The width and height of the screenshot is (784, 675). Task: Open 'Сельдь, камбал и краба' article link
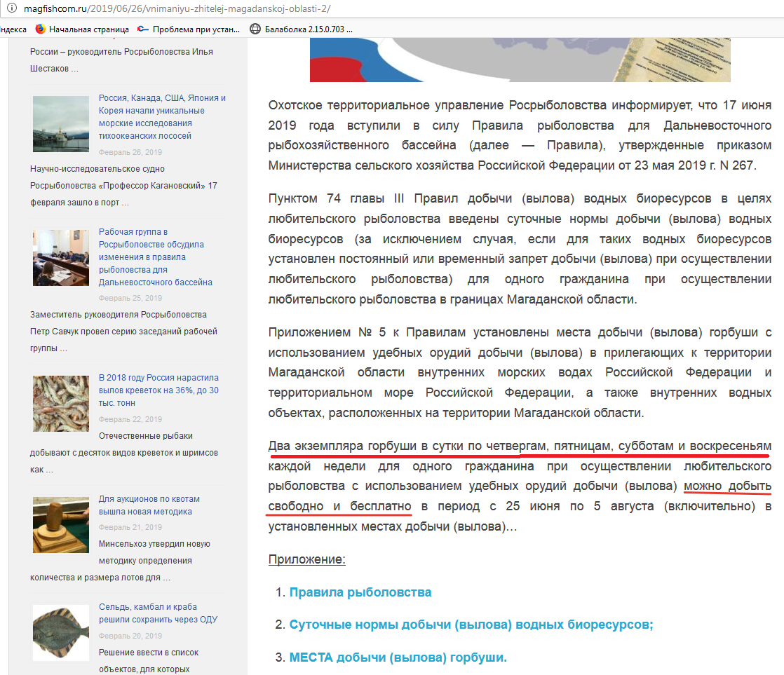(158, 613)
